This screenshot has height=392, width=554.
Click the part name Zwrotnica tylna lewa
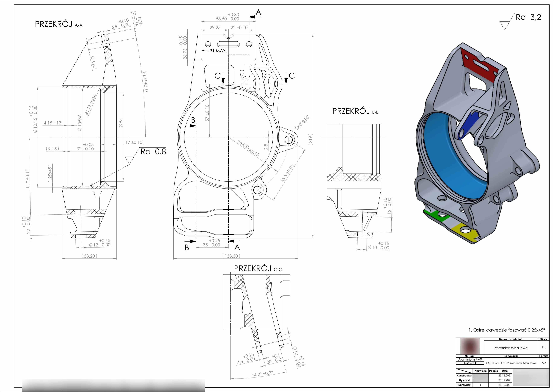point(511,348)
